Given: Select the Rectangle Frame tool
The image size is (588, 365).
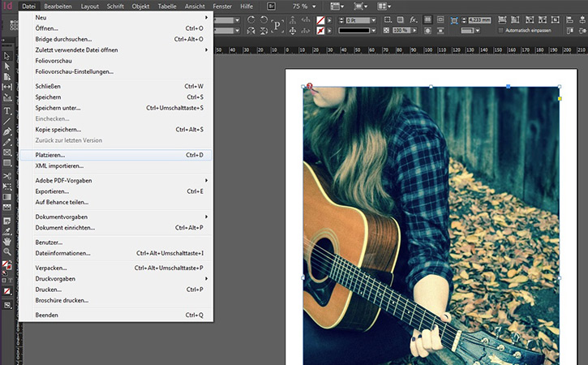Looking at the screenshot, I should pyautogui.click(x=6, y=152).
